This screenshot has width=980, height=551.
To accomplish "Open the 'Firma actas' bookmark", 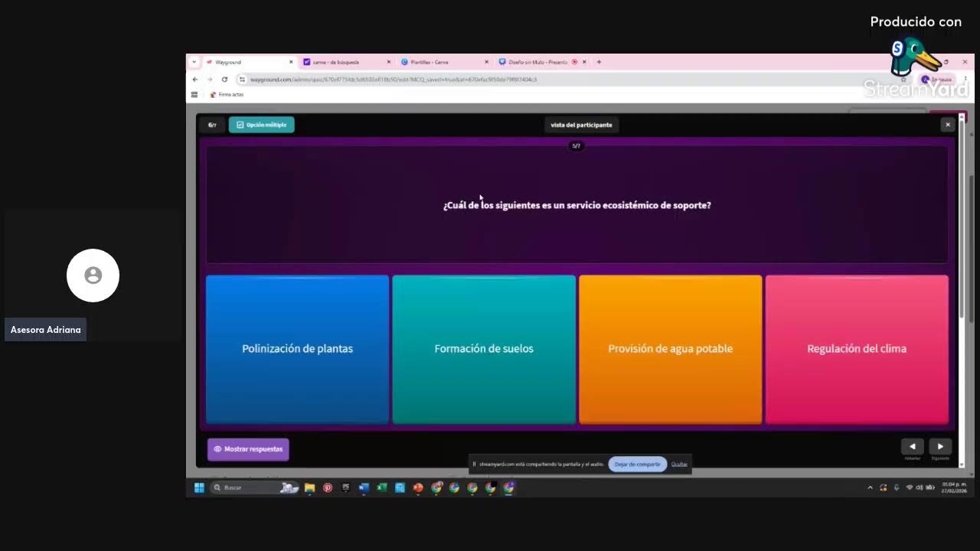I will tap(227, 95).
